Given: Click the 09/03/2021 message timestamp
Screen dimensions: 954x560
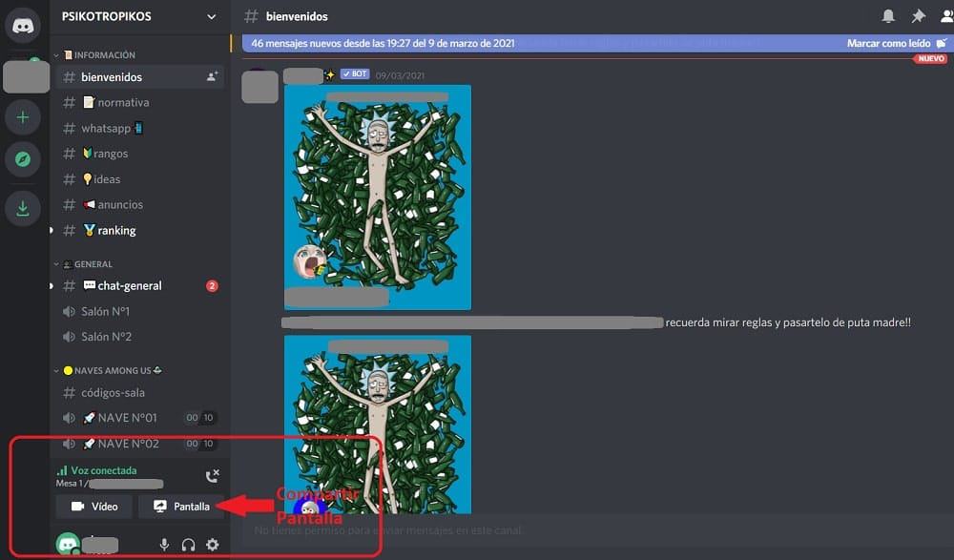Looking at the screenshot, I should (x=400, y=75).
